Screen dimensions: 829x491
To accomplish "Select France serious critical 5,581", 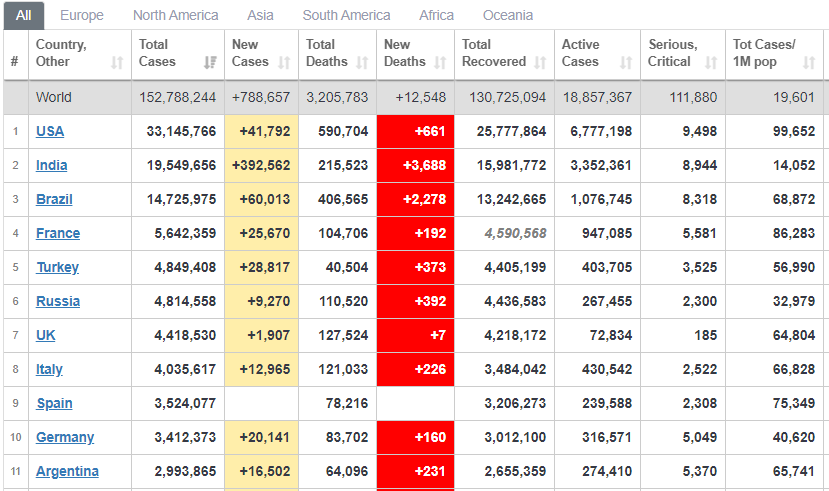I will pos(700,233).
